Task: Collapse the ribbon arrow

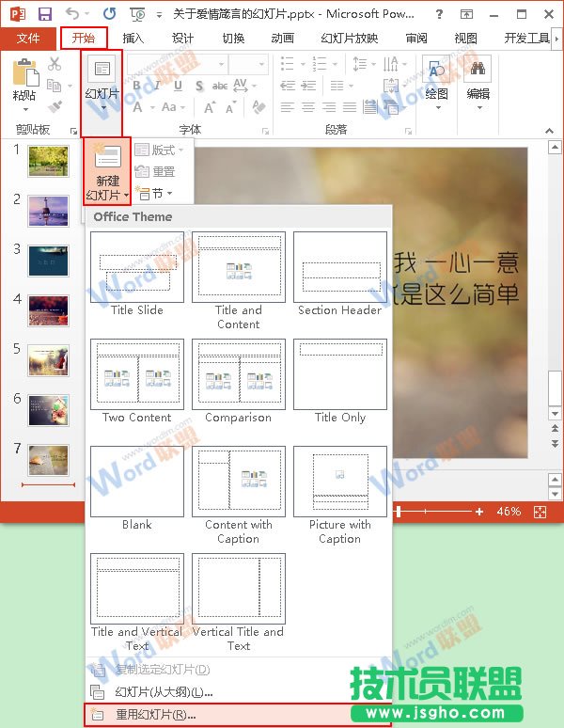Action: coord(550,131)
